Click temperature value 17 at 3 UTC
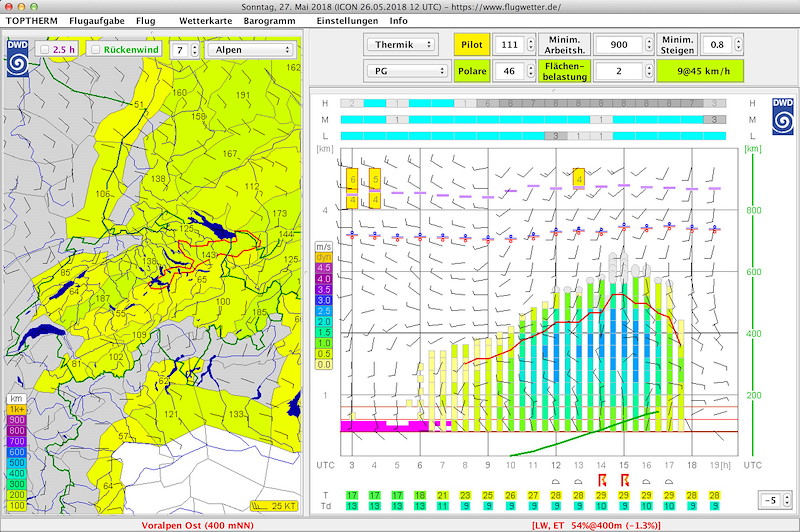The height and width of the screenshot is (532, 800). (352, 495)
